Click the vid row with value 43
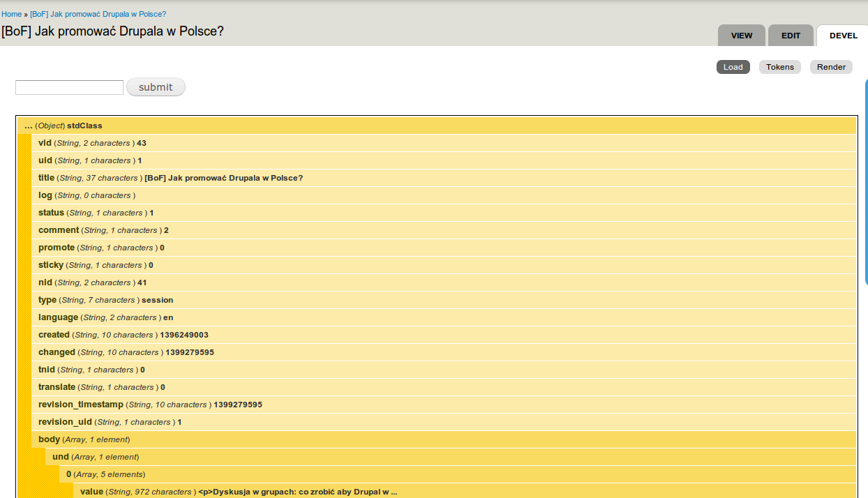The width and height of the screenshot is (868, 498). click(444, 143)
